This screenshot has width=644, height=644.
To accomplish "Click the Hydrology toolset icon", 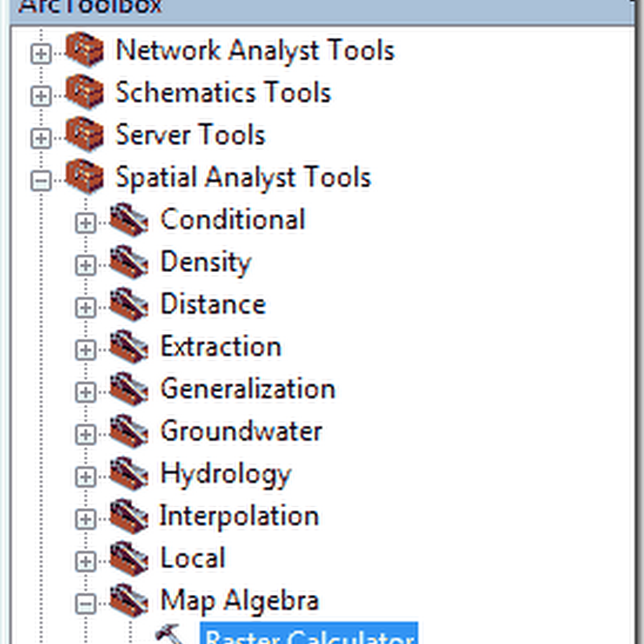I will pyautogui.click(x=129, y=473).
